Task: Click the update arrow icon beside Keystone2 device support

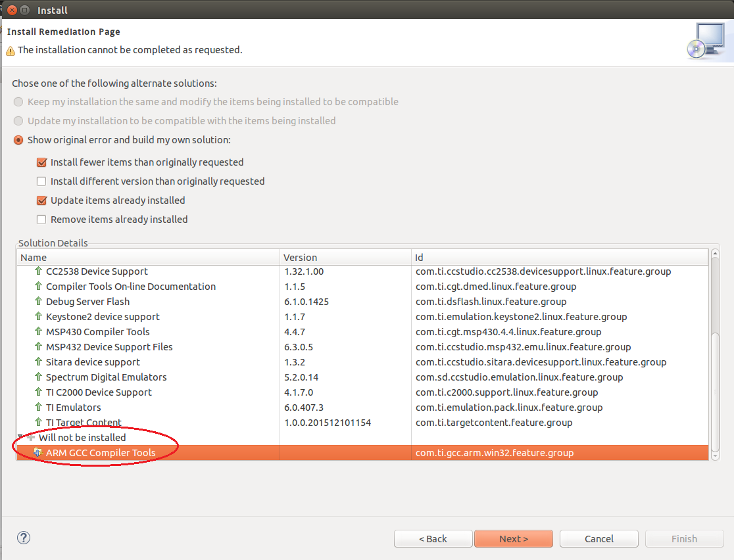Action: point(38,316)
